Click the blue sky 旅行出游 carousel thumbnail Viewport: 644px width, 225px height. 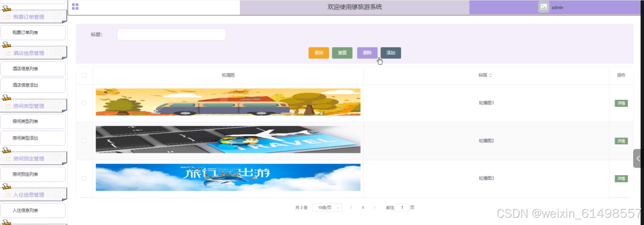click(228, 177)
